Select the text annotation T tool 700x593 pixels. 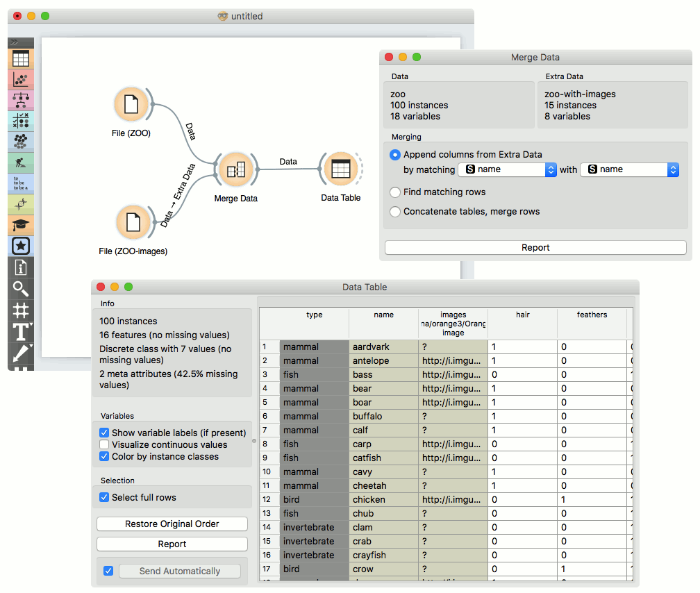tap(21, 331)
